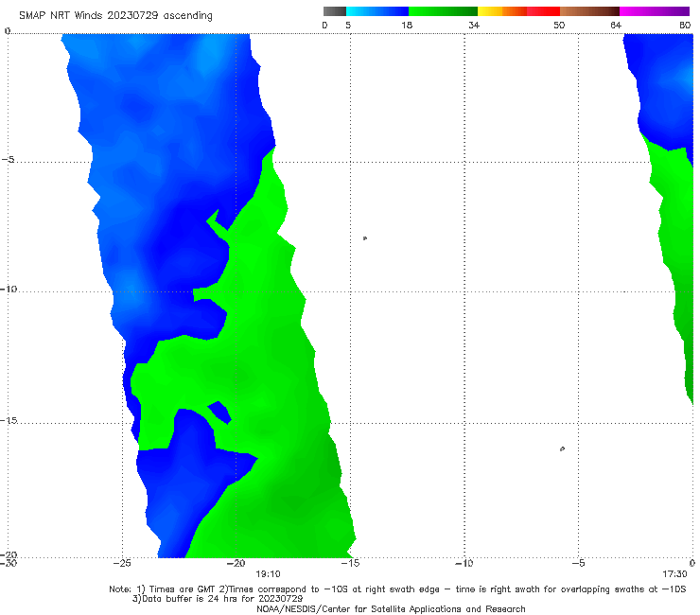The height and width of the screenshot is (615, 700).
Task: Pick the cyan-to-blue 5–18 colorbar segment
Action: point(377,11)
